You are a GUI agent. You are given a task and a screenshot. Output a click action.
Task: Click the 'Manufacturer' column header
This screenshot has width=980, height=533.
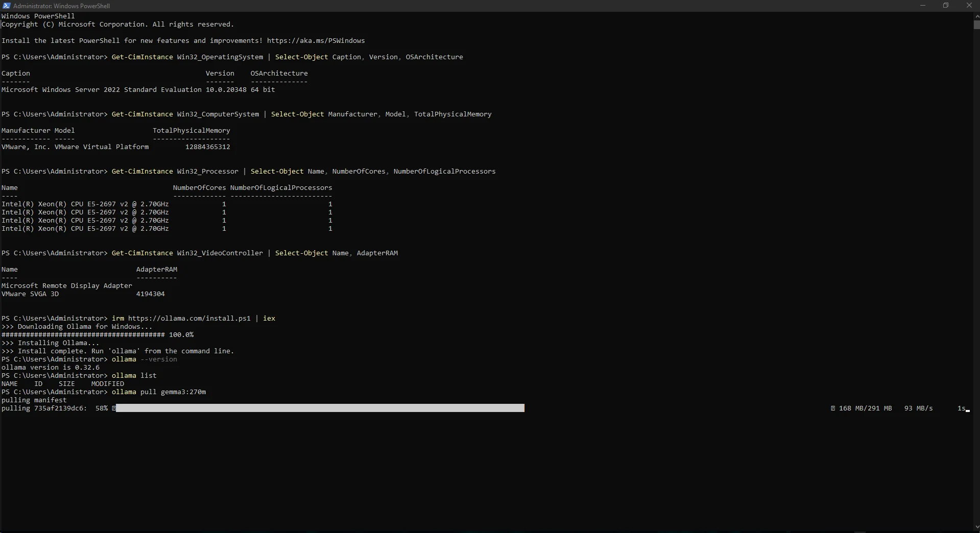pyautogui.click(x=26, y=131)
